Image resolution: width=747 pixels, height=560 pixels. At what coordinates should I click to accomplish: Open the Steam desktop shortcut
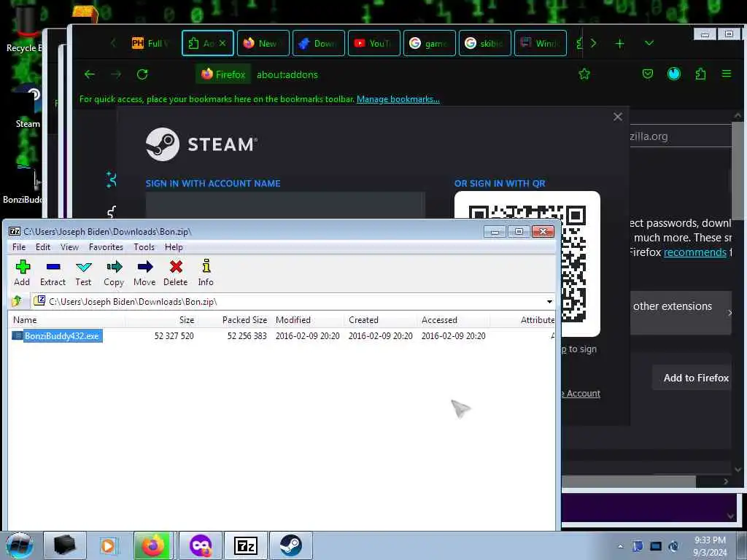[28, 107]
